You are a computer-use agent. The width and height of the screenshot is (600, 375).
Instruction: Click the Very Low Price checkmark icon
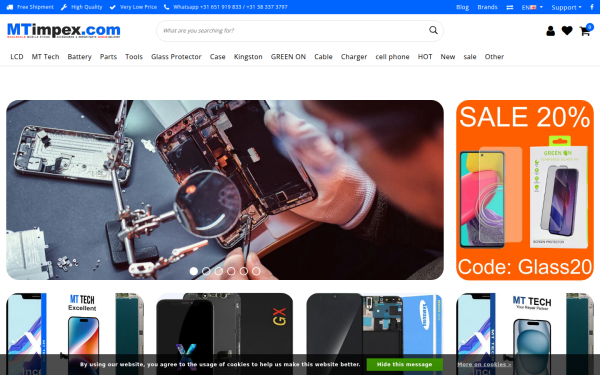pyautogui.click(x=112, y=7)
